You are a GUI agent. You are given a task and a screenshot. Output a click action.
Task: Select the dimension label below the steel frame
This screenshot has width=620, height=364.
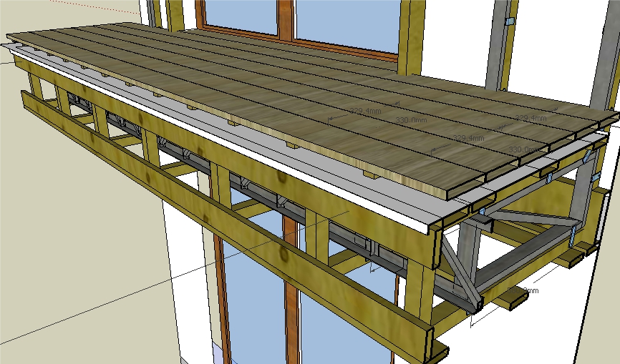click(523, 290)
